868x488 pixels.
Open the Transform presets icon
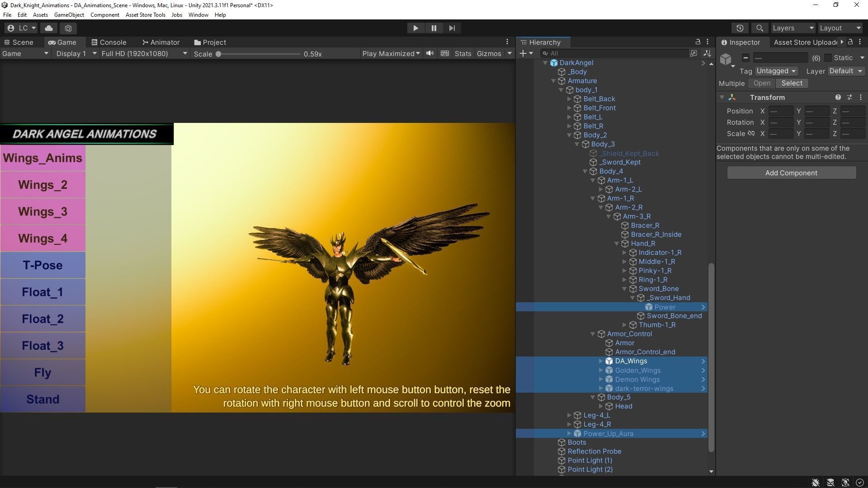coord(849,97)
